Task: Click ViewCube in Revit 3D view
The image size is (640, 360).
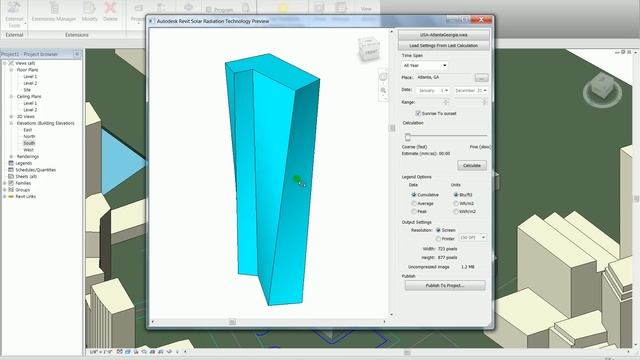Action: click(602, 90)
